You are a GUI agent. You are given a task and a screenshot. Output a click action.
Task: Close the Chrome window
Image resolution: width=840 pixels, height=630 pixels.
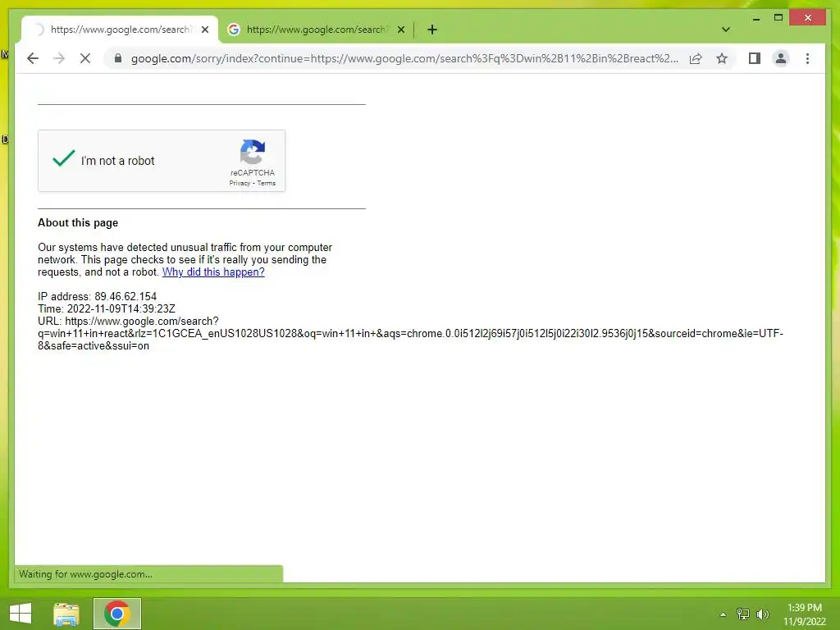[808, 18]
